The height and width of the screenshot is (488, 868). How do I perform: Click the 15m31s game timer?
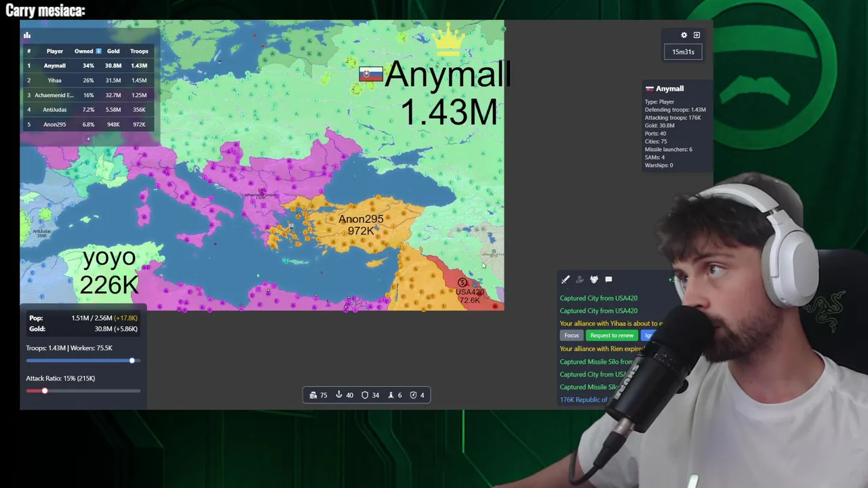pyautogui.click(x=683, y=52)
